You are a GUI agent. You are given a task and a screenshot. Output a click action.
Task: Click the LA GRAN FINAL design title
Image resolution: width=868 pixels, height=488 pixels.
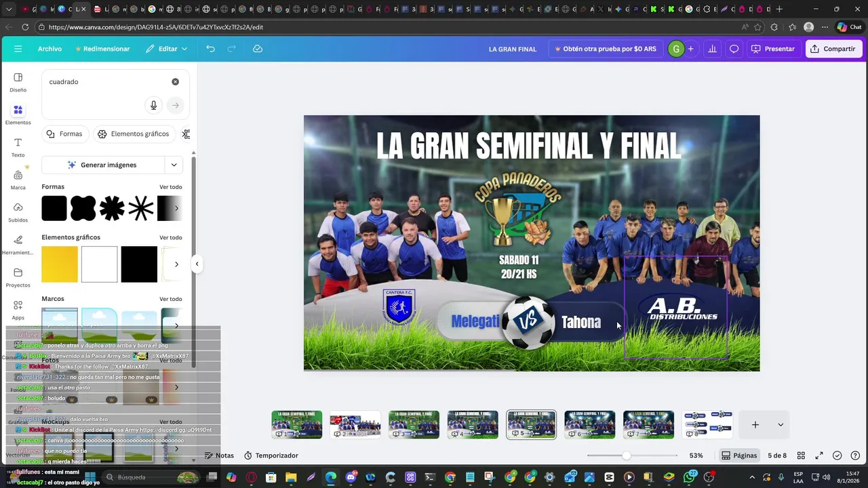512,49
